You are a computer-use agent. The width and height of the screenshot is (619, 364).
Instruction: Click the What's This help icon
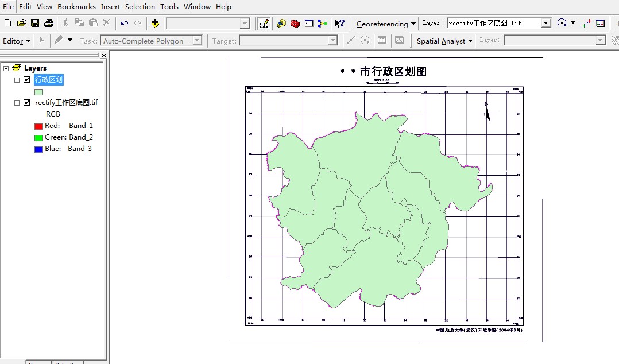click(x=339, y=23)
